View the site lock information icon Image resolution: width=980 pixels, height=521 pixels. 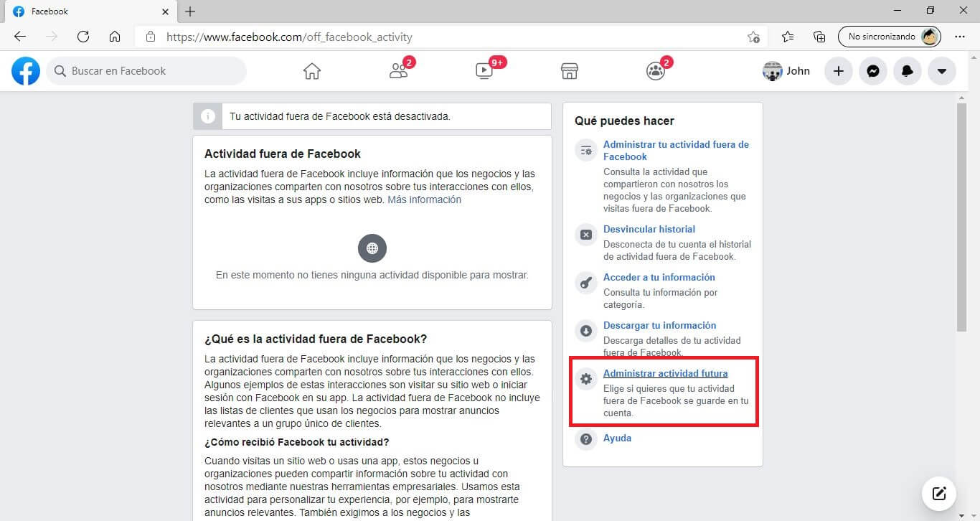click(x=150, y=37)
